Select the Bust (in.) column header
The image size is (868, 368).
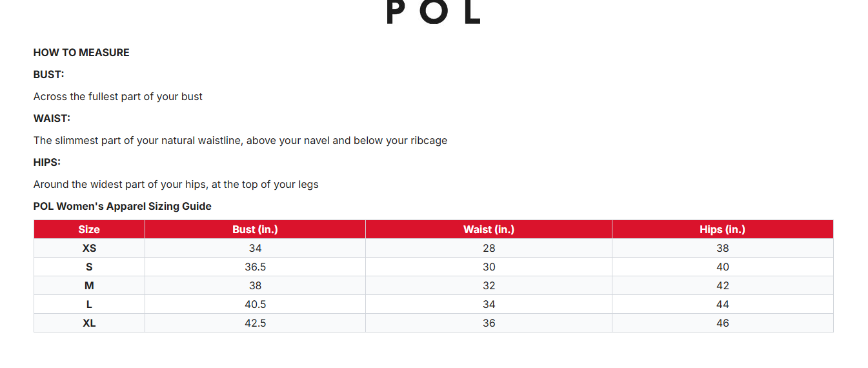pyautogui.click(x=255, y=230)
